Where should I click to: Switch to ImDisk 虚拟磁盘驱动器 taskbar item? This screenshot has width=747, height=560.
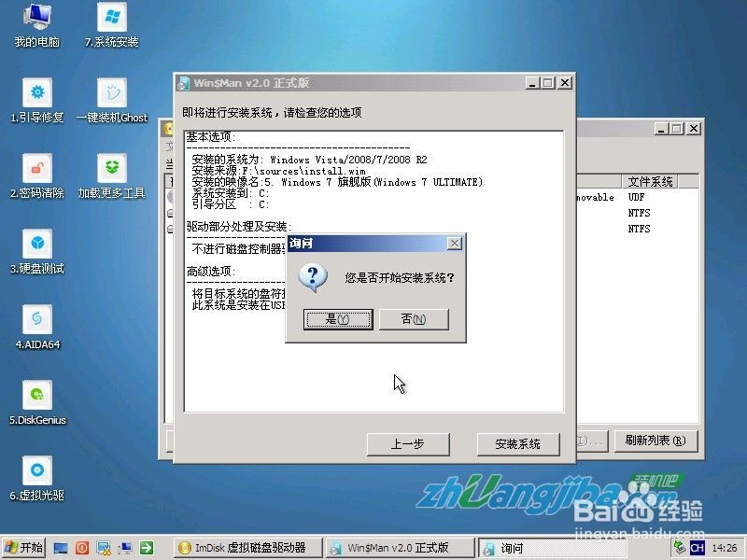pos(247,548)
